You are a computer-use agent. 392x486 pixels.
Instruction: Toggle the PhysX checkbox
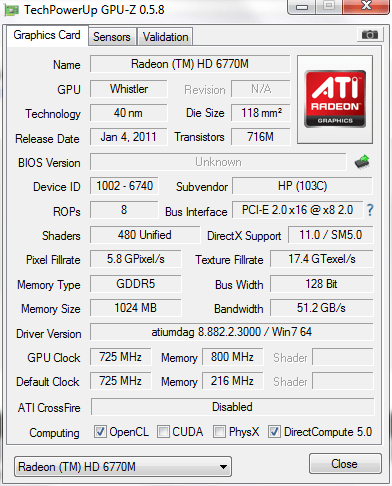click(219, 432)
